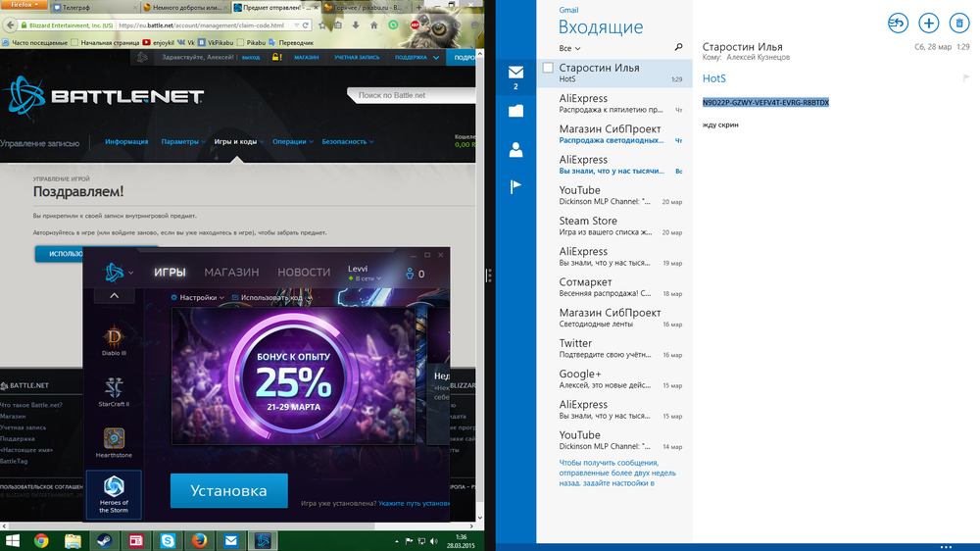This screenshot has width=980, height=551.
Task: Flag the HotS email message
Action: coord(966,78)
